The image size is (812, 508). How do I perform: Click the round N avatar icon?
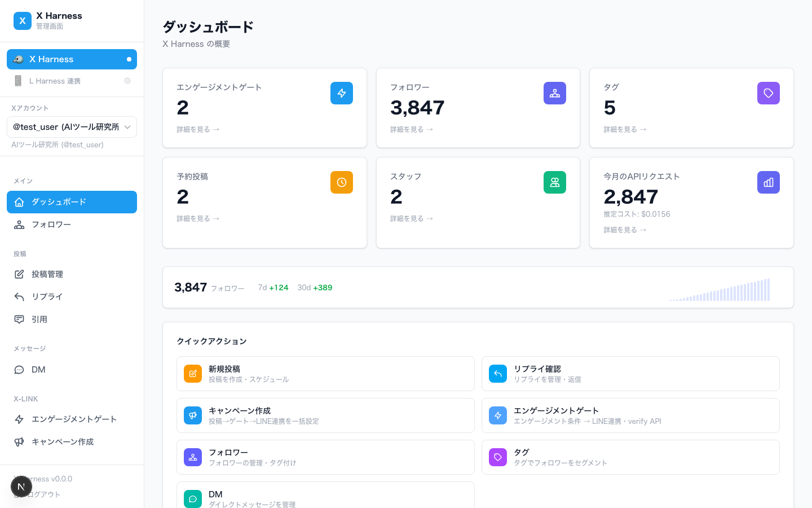click(x=21, y=487)
